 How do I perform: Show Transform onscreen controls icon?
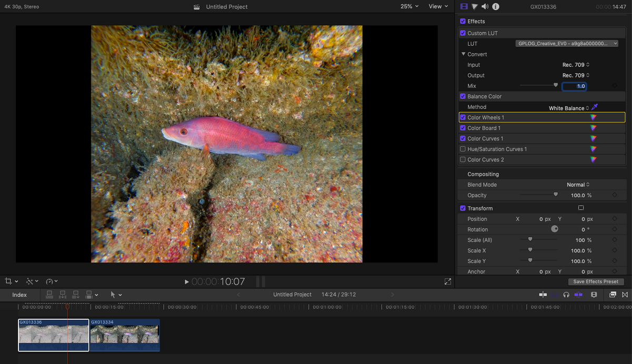[581, 208]
